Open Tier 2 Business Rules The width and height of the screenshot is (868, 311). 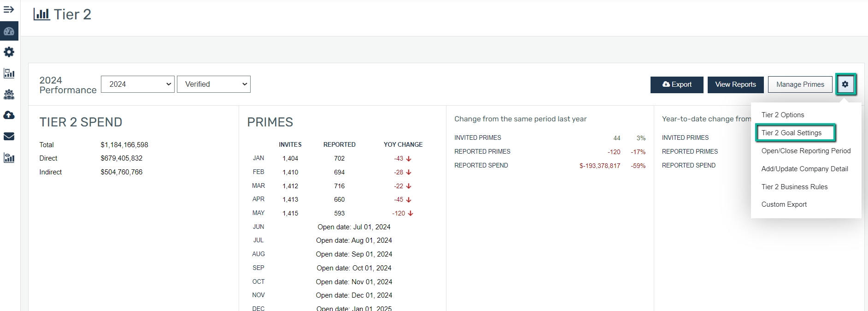(794, 187)
